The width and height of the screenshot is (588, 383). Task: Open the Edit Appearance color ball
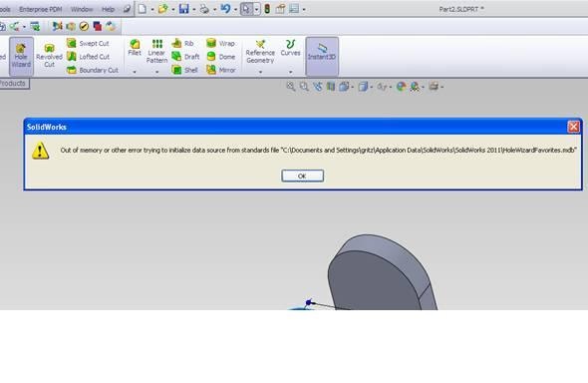click(x=402, y=87)
